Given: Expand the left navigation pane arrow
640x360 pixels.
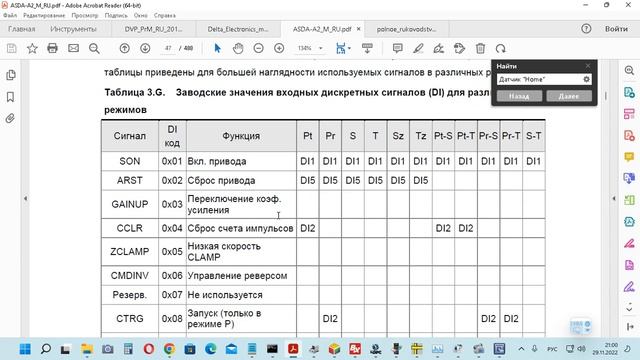Looking at the screenshot, I should tap(25, 199).
